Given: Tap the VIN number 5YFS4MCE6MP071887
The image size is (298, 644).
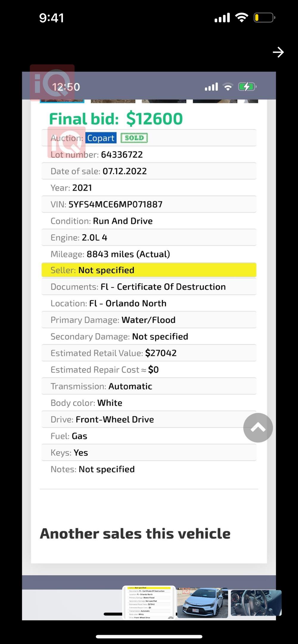Looking at the screenshot, I should 115,204.
